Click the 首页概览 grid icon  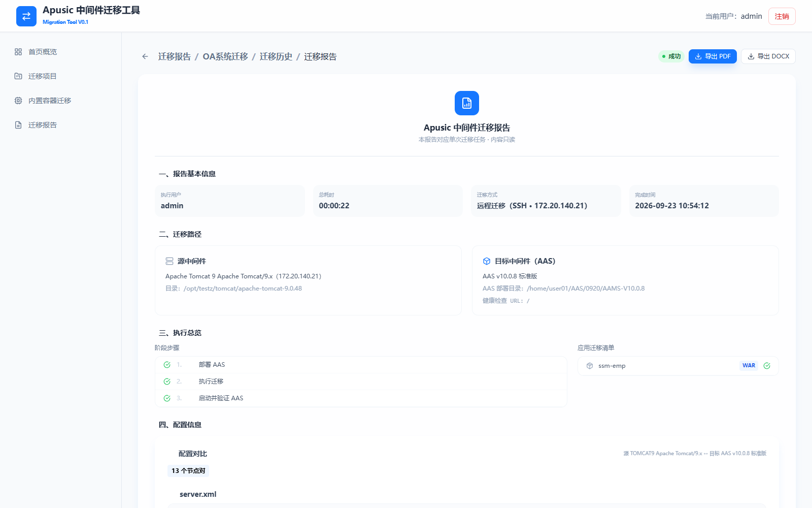(18, 52)
